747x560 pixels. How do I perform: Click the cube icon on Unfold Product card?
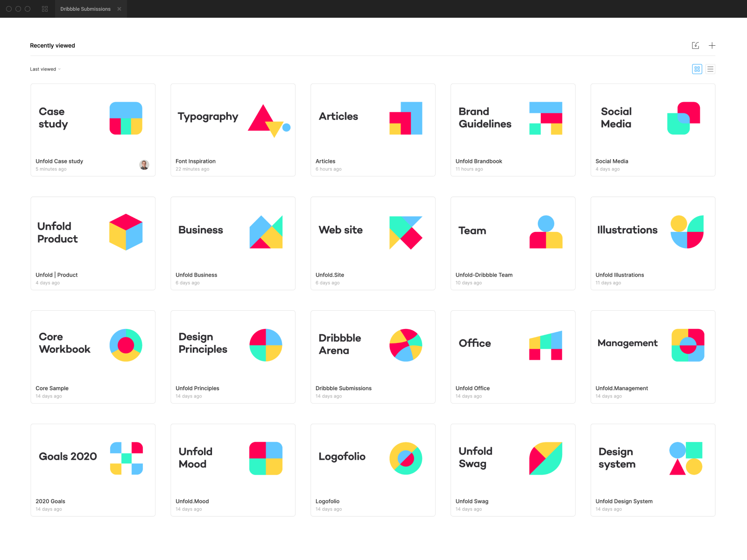point(126,232)
